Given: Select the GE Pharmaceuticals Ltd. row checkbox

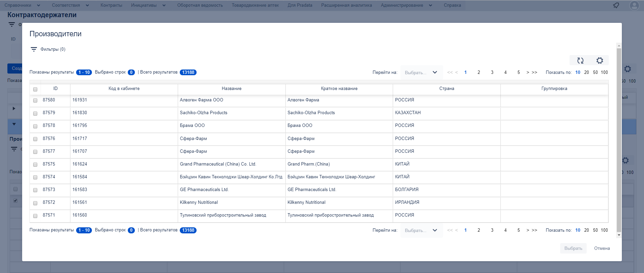Looking at the screenshot, I should coord(35,190).
